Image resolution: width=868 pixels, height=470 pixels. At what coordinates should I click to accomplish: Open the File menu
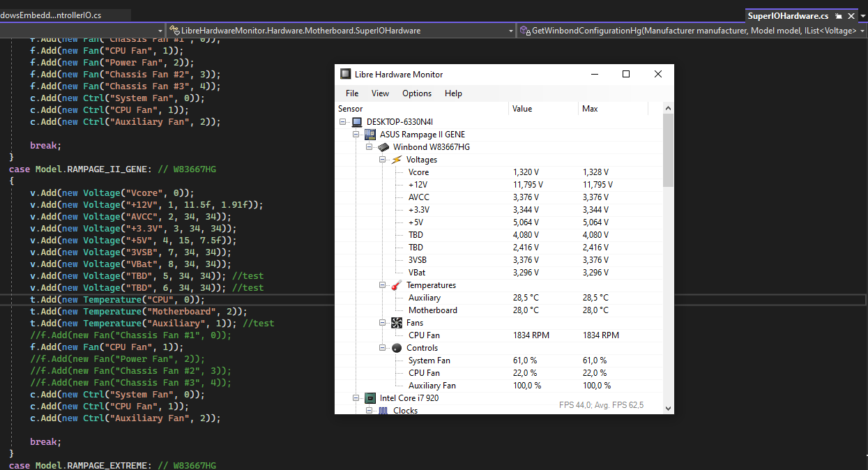(x=352, y=93)
